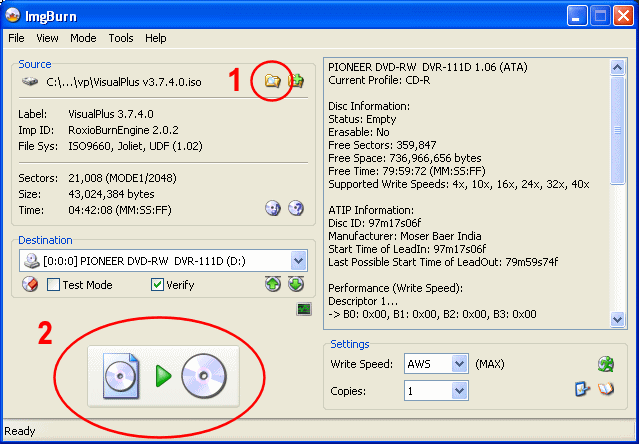639x444 pixels.
Task: Show image information with the disc info icon
Action: tap(273, 208)
